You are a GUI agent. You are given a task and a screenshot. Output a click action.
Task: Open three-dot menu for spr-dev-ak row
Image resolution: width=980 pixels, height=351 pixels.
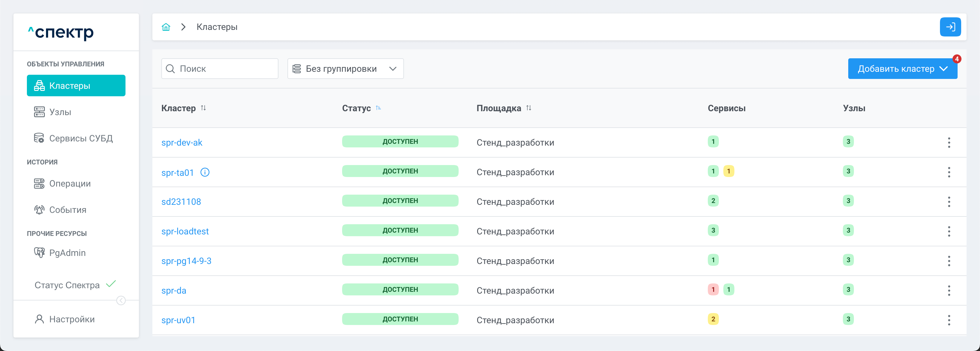(949, 142)
